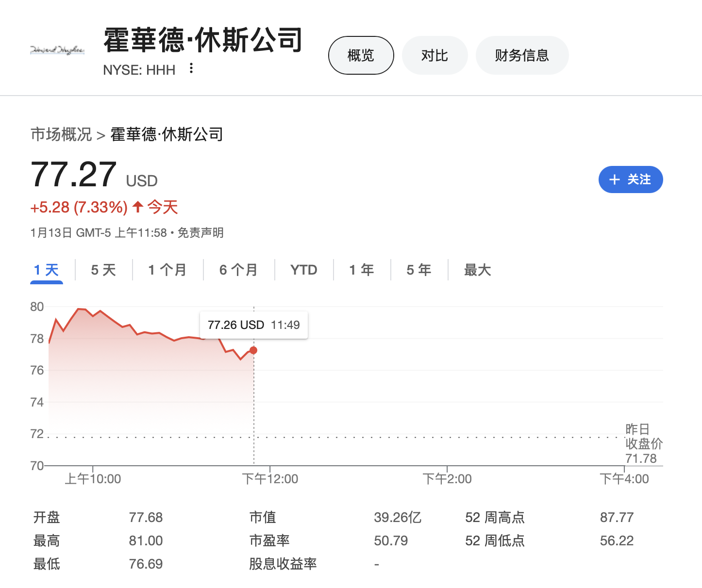Open the 财务信息 tab
The width and height of the screenshot is (702, 588).
[x=522, y=55]
